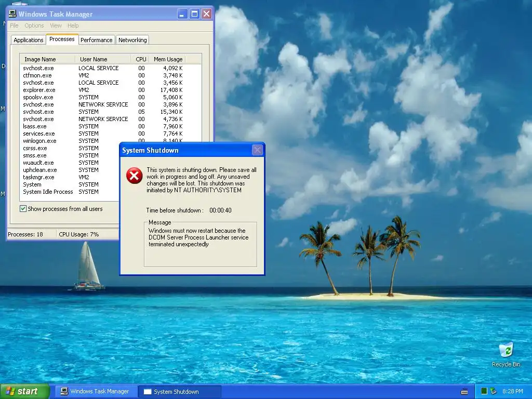Click System Shutdown taskbar button

(x=180, y=392)
